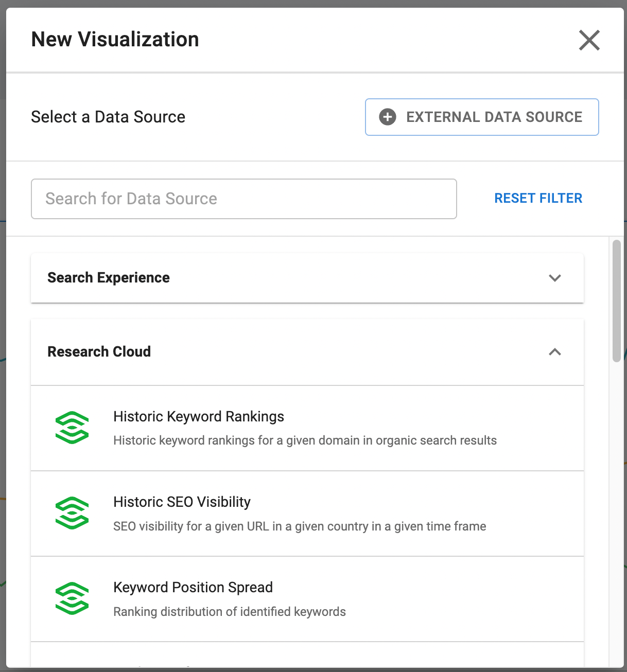Click the Select a Data Source heading
This screenshot has height=672, width=627.
(108, 117)
